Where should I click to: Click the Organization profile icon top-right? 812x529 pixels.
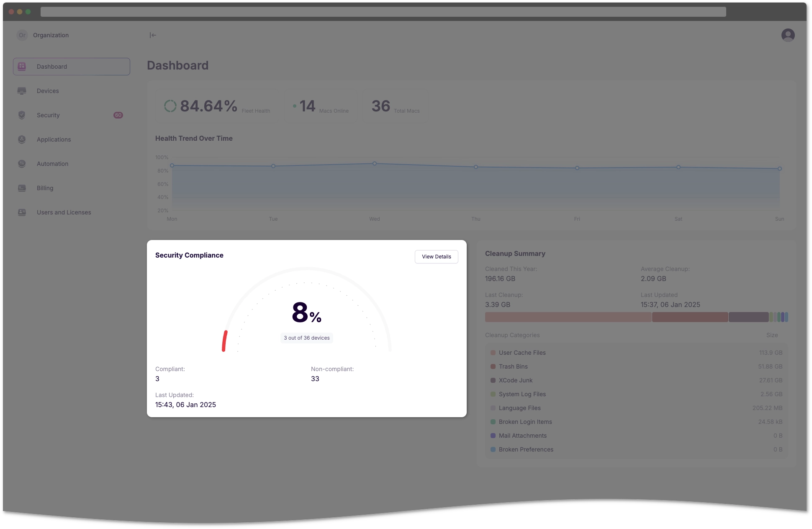788,35
